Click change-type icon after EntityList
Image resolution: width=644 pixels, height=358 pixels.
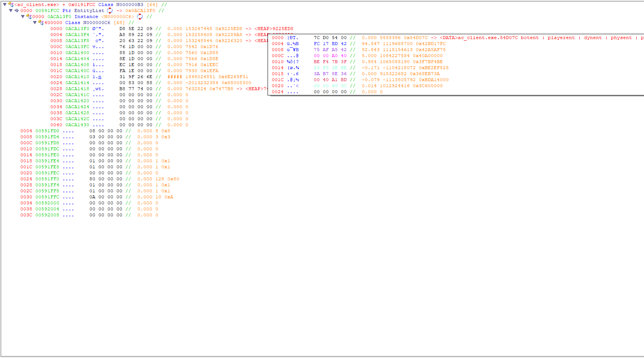[x=110, y=11]
